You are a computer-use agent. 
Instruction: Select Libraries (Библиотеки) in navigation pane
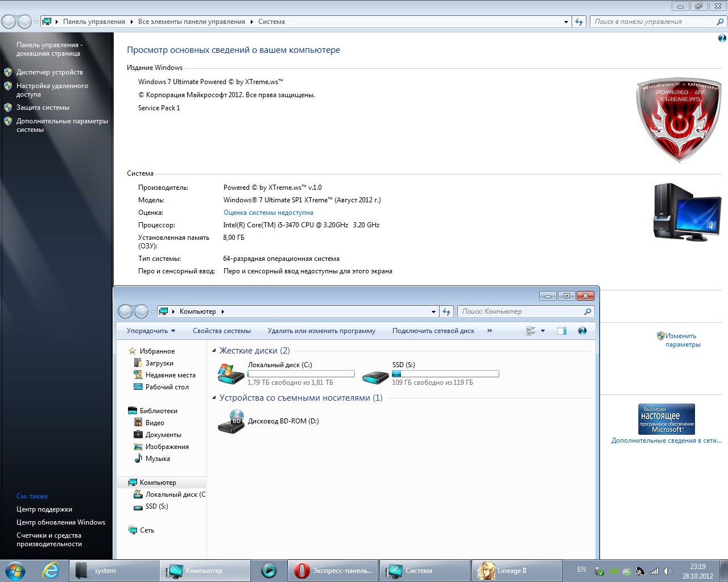coord(159,411)
